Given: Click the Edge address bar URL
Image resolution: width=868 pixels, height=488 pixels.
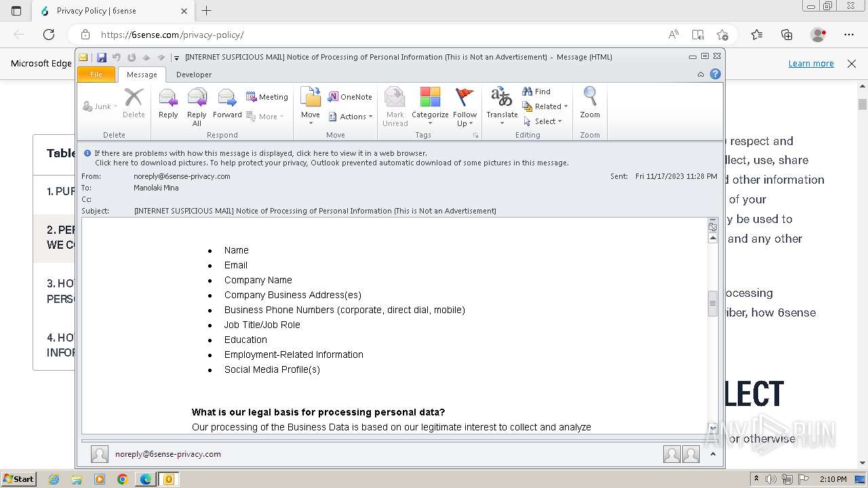Looking at the screenshot, I should point(172,35).
